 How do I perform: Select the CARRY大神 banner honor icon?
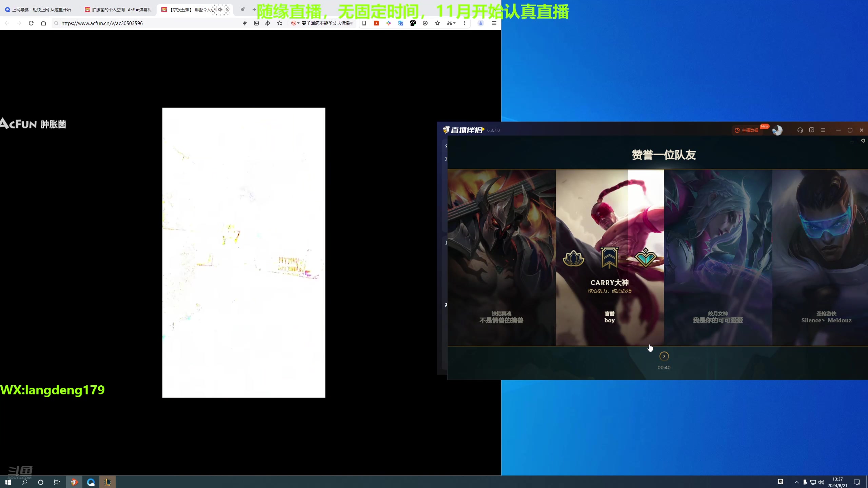[x=609, y=258]
